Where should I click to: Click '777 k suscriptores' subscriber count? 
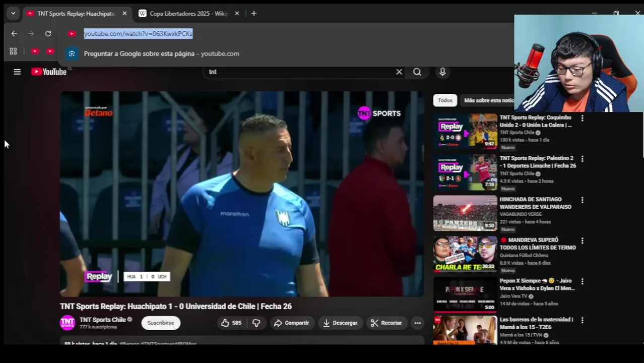coord(98,327)
